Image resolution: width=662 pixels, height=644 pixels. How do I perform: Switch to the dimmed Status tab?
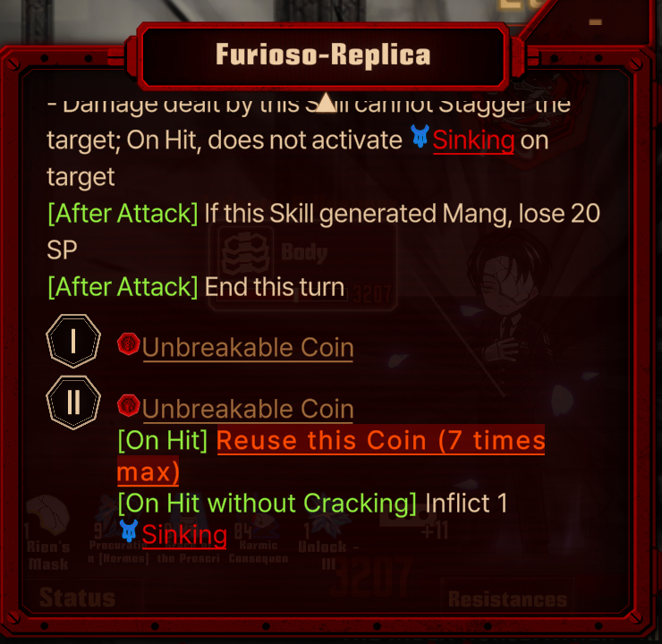pyautogui.click(x=77, y=597)
